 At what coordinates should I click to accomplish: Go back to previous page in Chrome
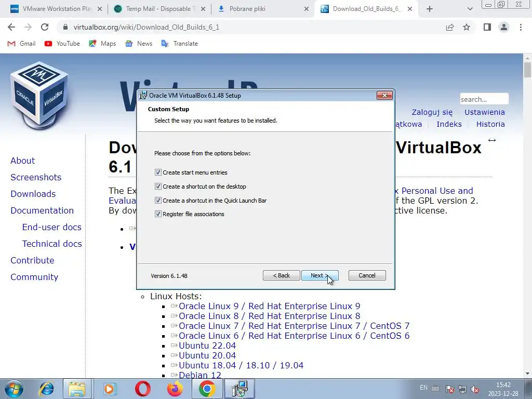(x=11, y=27)
